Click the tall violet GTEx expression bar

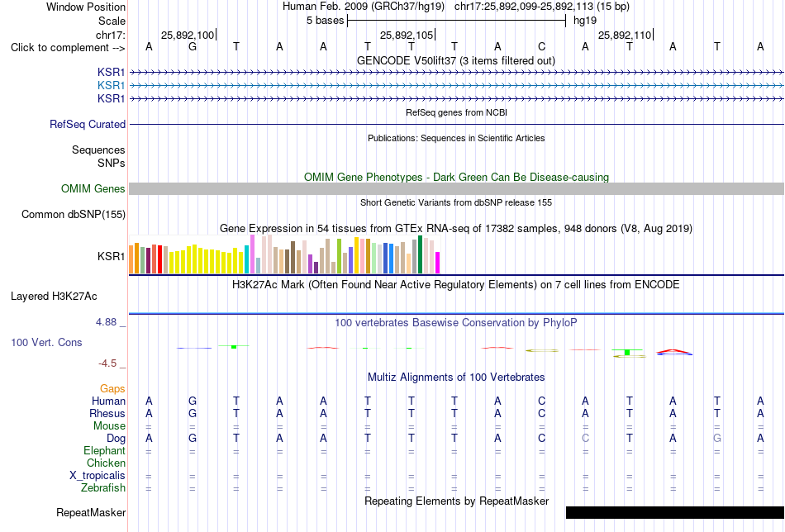252,254
